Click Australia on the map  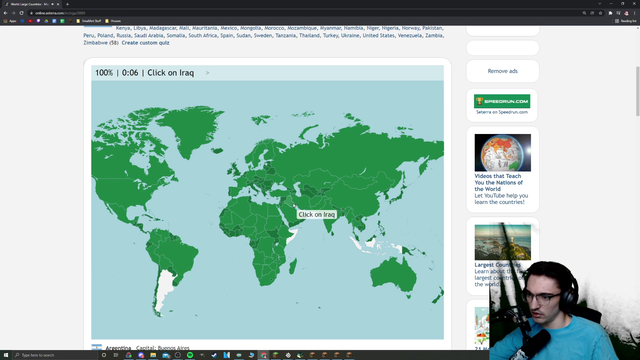394,275
